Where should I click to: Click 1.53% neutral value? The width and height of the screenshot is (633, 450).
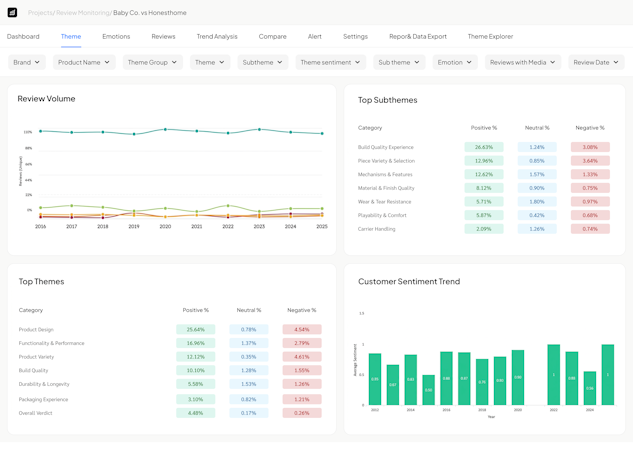coord(249,384)
